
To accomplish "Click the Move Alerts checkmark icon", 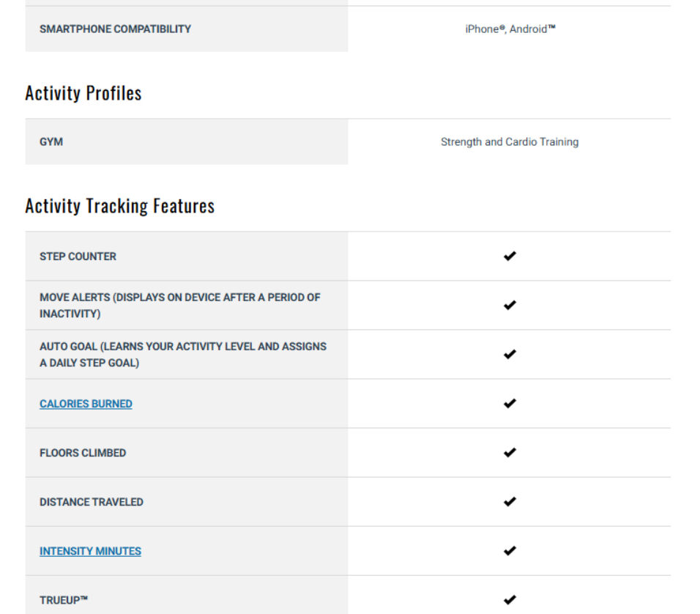I will (510, 306).
